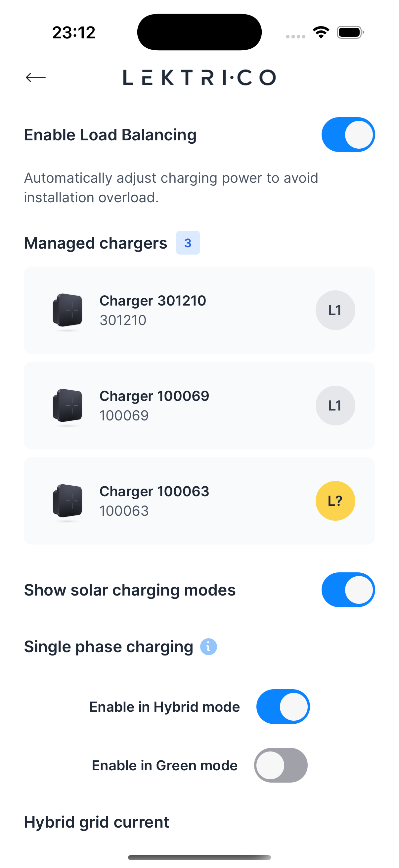
Task: Turn off Enable in Hybrid mode
Action: [283, 706]
